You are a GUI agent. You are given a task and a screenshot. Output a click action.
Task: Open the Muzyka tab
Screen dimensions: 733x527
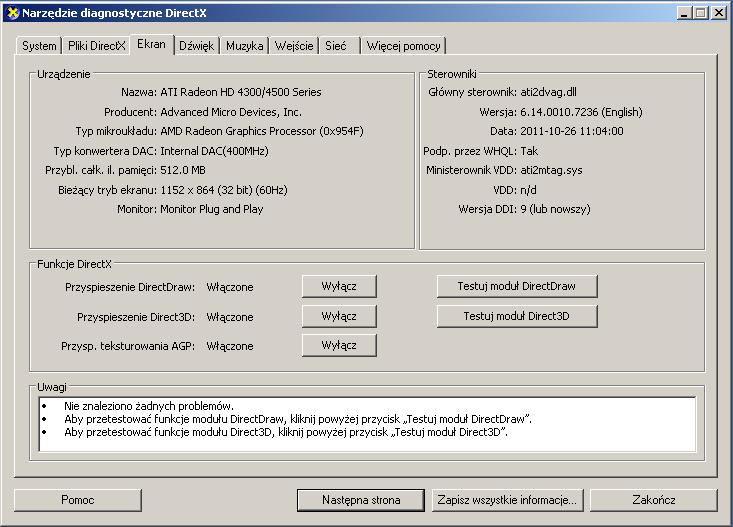[x=244, y=46]
